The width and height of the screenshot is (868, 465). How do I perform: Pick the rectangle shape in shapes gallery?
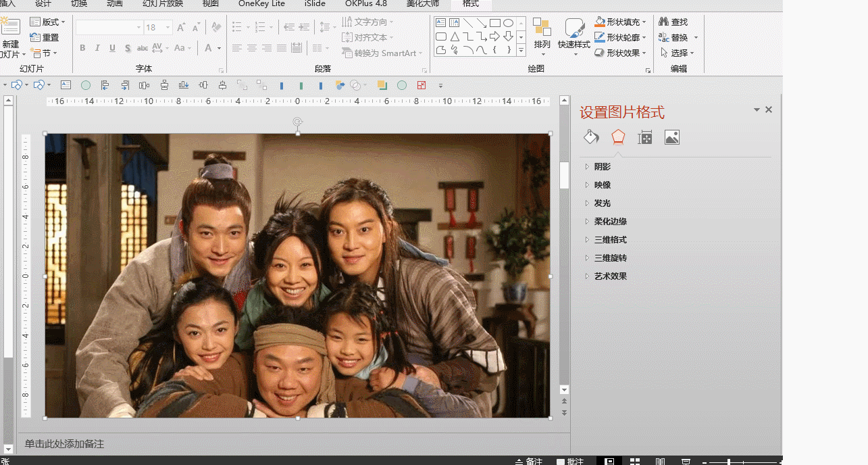pyautogui.click(x=495, y=23)
